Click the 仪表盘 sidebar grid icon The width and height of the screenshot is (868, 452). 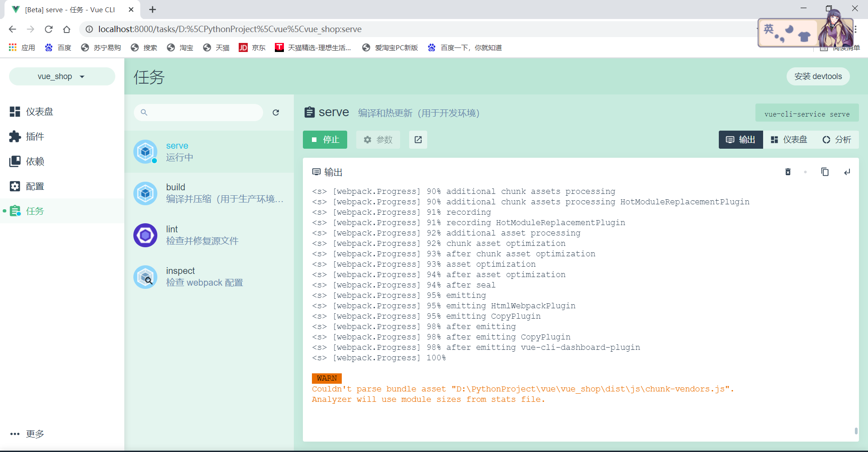tap(15, 112)
